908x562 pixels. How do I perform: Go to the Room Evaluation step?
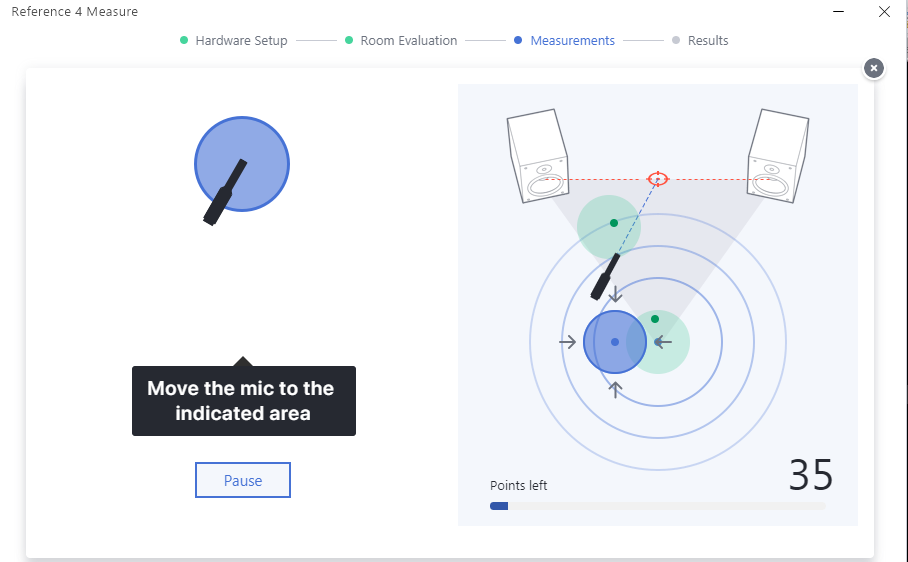pos(408,41)
